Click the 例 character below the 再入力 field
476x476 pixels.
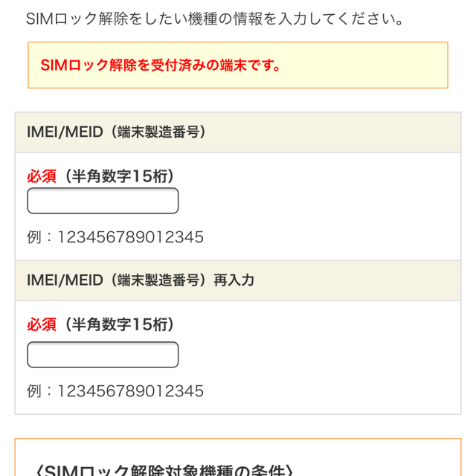tap(34, 391)
